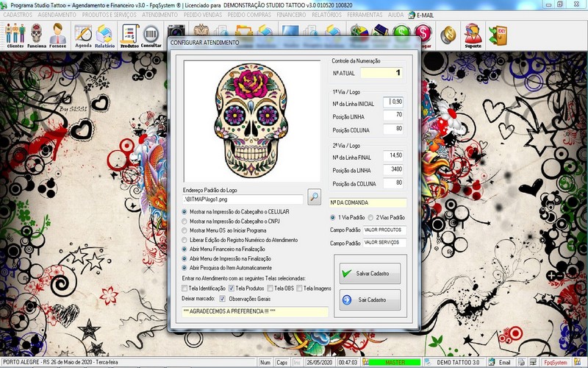588x368 pixels.
Task: Uncheck the Observações Gerais checkbox
Action: tap(223, 299)
